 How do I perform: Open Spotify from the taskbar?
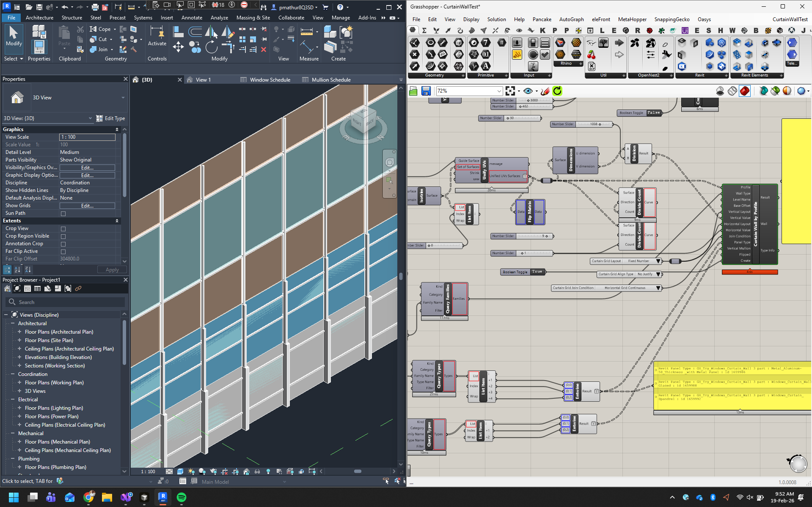click(x=182, y=497)
